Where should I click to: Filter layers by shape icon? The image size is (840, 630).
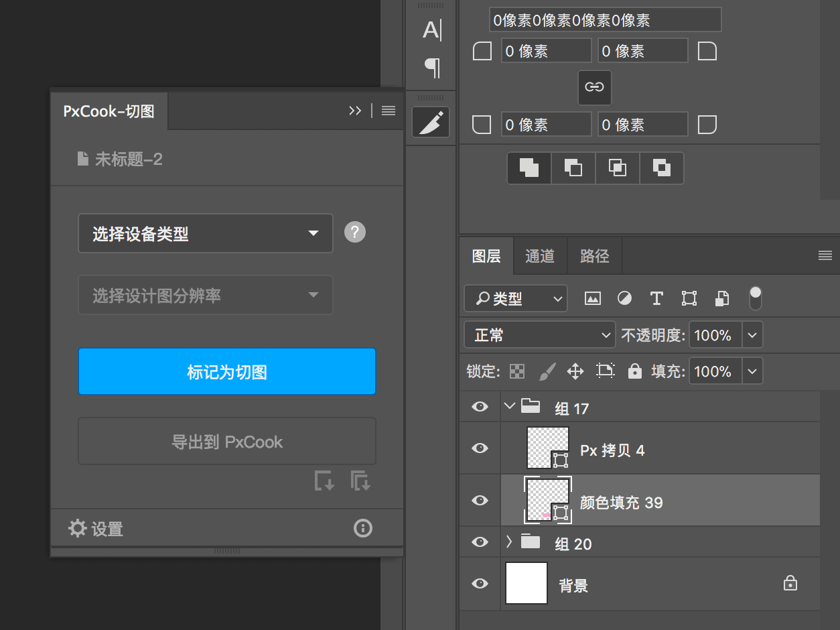(x=689, y=299)
